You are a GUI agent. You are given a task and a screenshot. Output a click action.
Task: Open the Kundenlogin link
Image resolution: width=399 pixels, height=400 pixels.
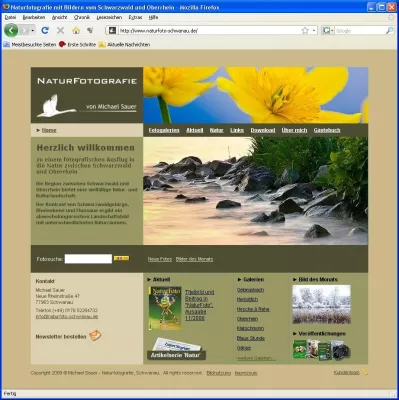click(x=347, y=372)
